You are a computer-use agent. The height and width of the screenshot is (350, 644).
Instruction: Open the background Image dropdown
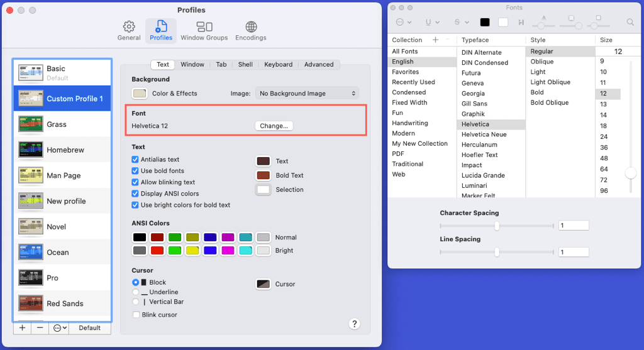(307, 94)
